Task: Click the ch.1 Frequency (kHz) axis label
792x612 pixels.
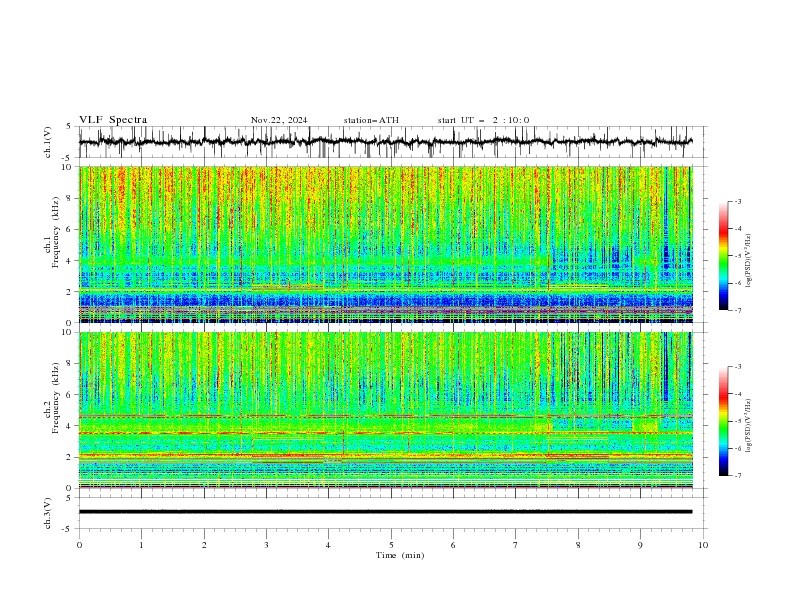Action: 52,232
